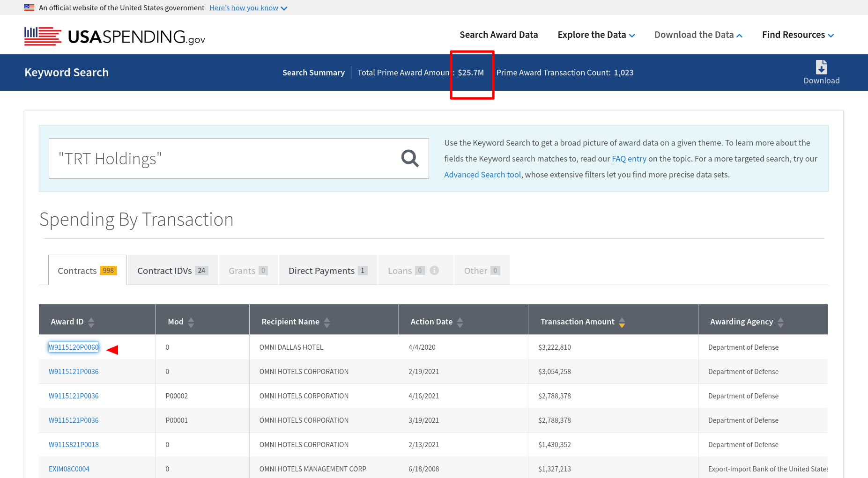The height and width of the screenshot is (478, 868).
Task: Click the Spending By Transaction heading
Action: 136,220
